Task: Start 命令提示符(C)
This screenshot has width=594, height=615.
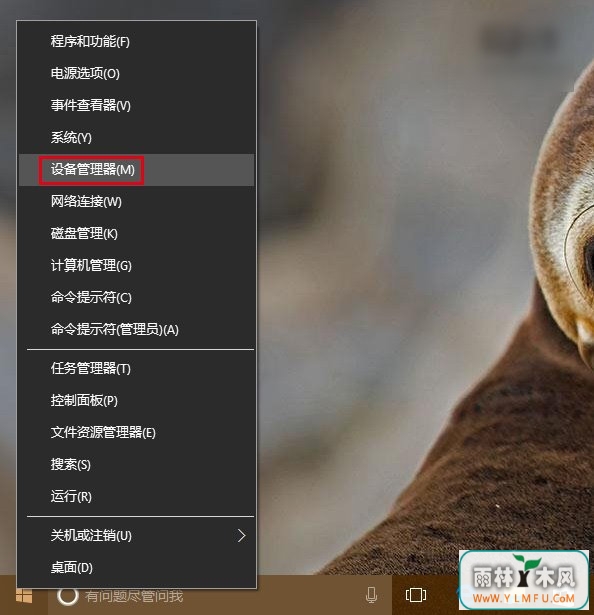Action: coord(137,298)
